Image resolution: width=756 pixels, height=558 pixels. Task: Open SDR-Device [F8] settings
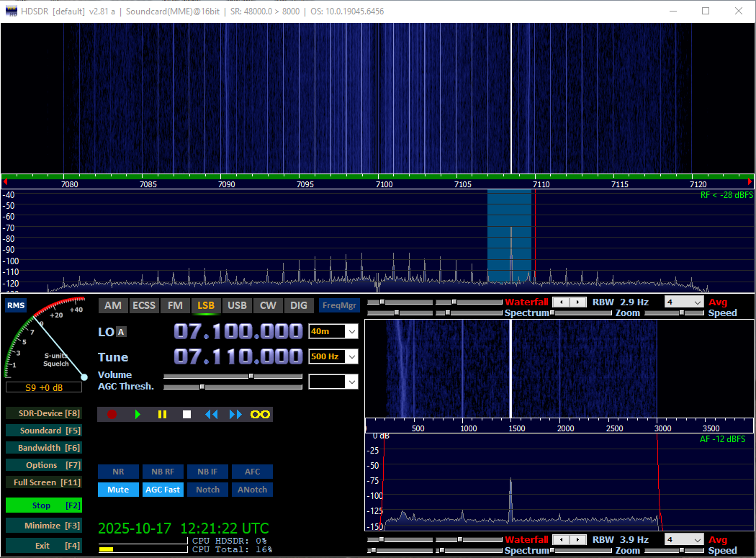pyautogui.click(x=43, y=413)
